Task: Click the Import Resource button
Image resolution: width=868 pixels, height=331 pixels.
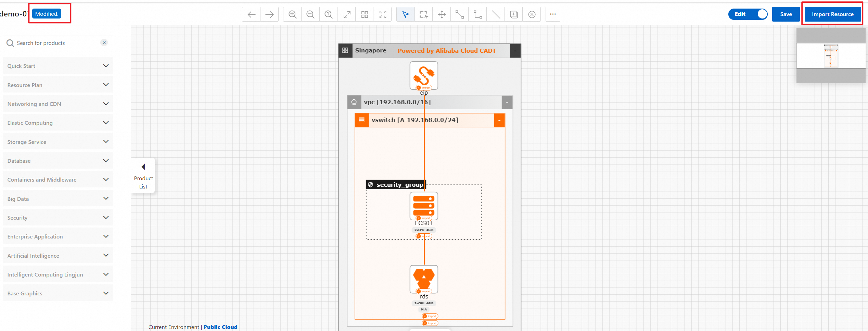Action: [832, 14]
